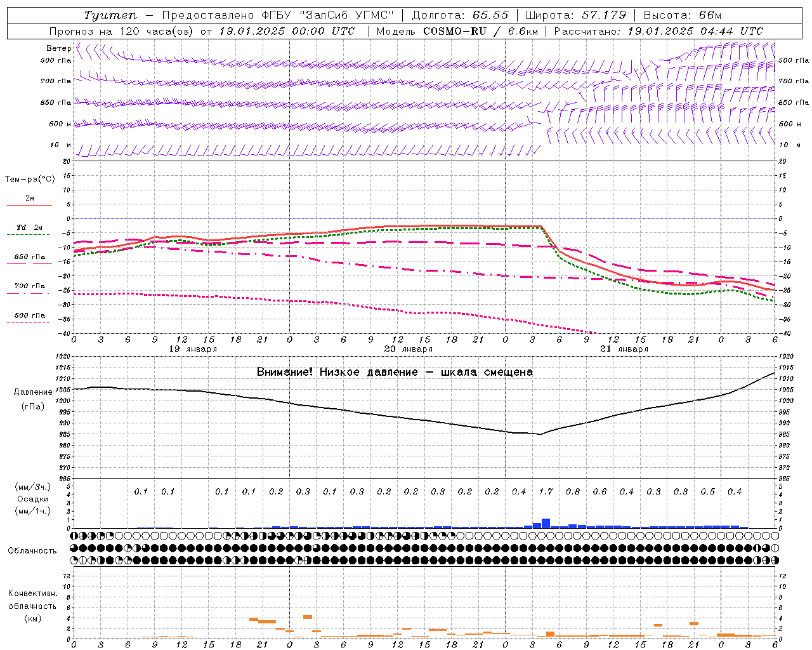This screenshot has width=812, height=650.
Task: Click the "Осадки" precipitation label
Action: coord(33,499)
